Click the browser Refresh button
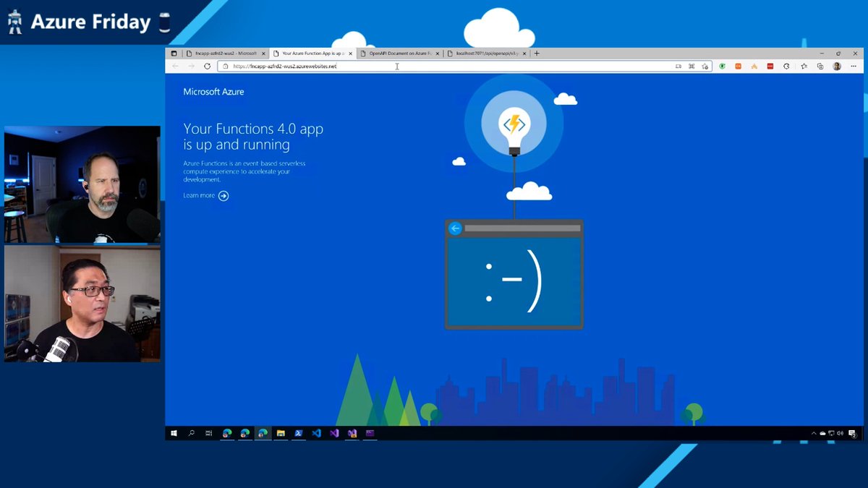 pos(207,66)
